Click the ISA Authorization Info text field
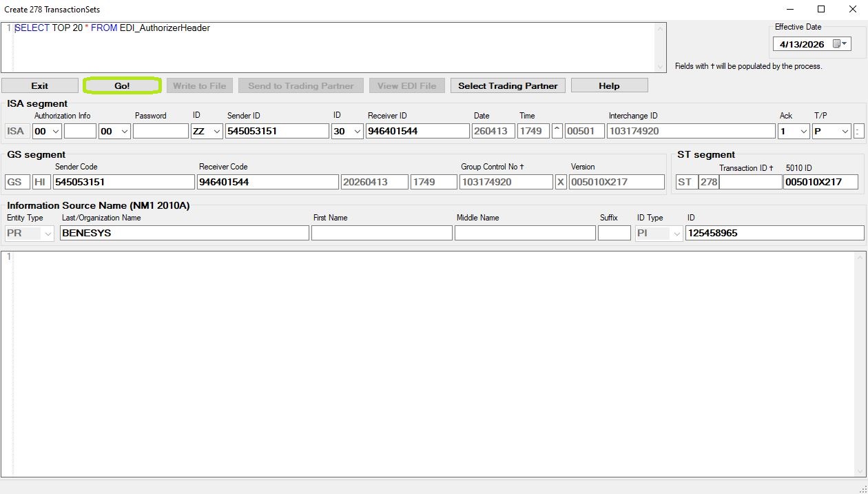868x494 pixels. [80, 131]
